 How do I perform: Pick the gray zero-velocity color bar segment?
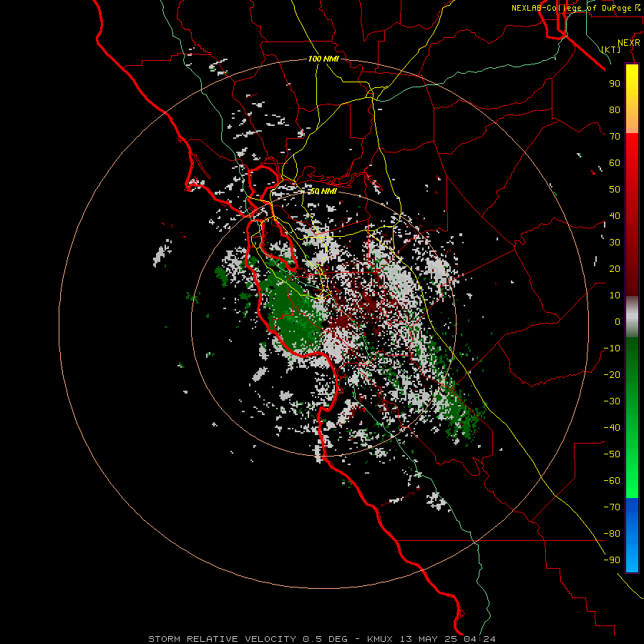[632, 317]
